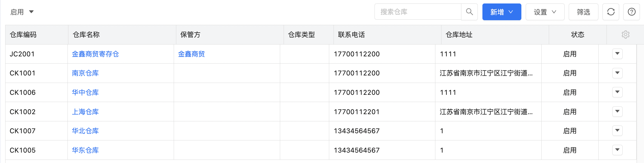Viewport: 644px width, 163px height.
Task: Open the help question mark icon
Action: [632, 12]
